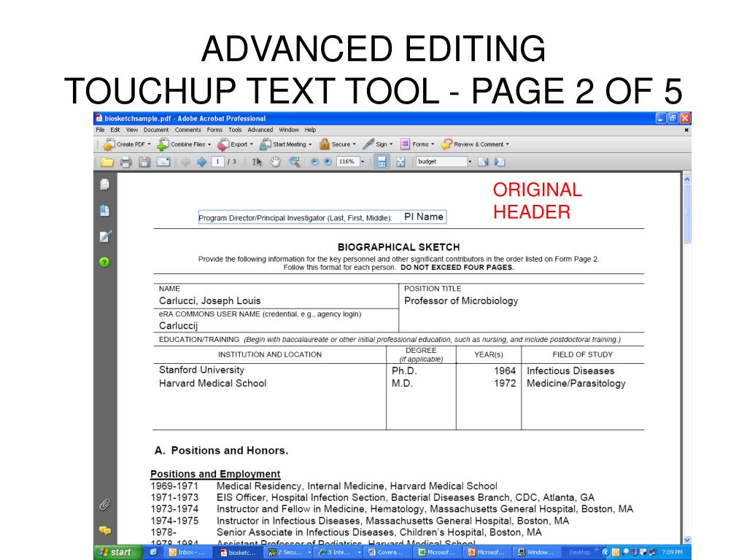Find next search result icon
The image size is (747, 560).
(499, 162)
